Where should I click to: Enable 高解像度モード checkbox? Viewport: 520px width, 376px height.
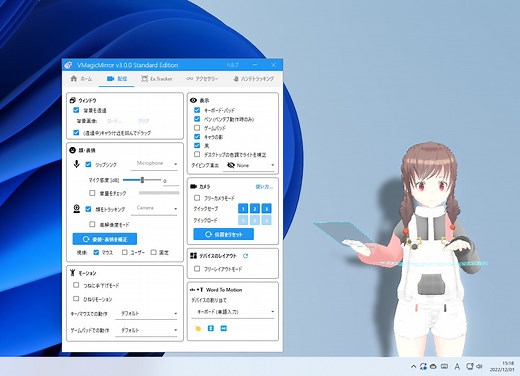tap(92, 224)
